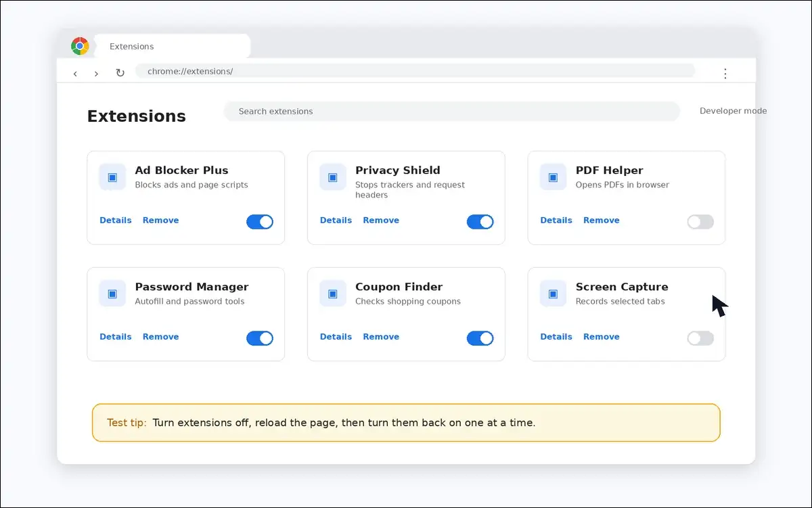
Task: Click "Opens PDFs in browser" description
Action: click(x=623, y=185)
